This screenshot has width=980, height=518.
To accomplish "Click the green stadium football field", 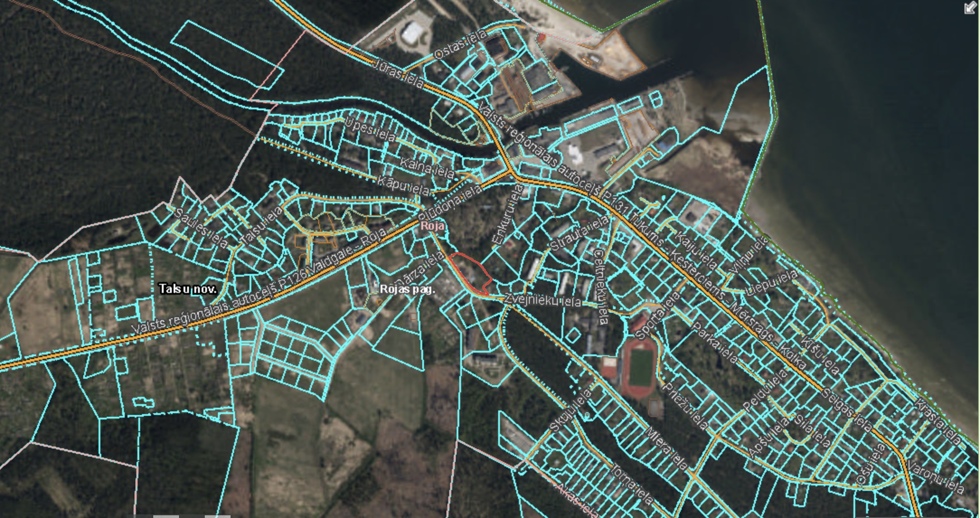I will coord(641,367).
